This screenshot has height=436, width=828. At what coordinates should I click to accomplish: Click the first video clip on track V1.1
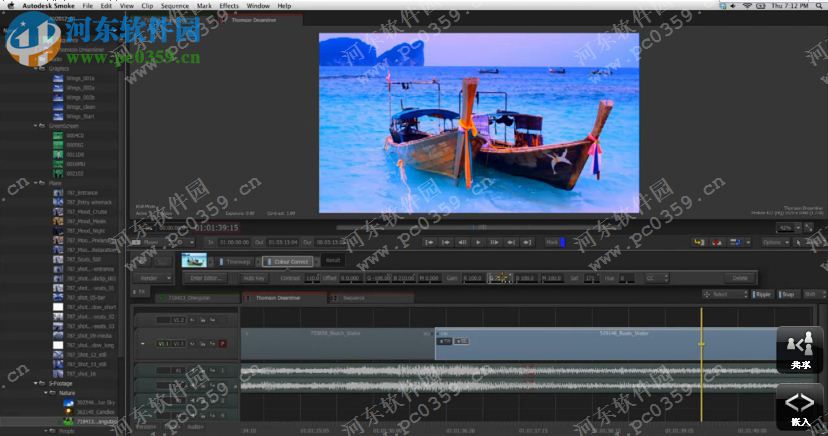tap(338, 344)
